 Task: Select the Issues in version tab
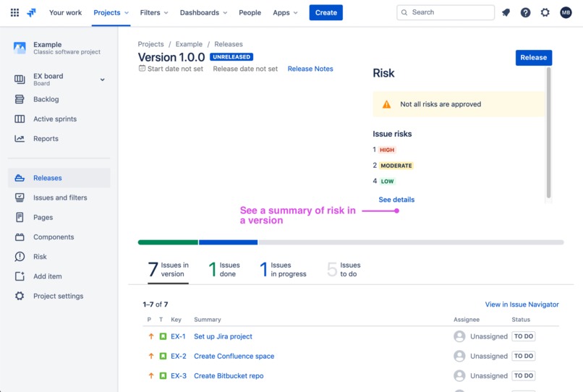[x=168, y=270]
